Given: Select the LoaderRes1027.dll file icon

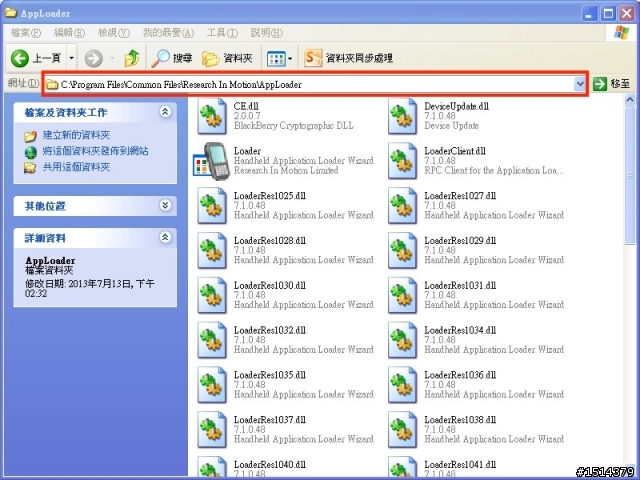Looking at the screenshot, I should click(402, 206).
